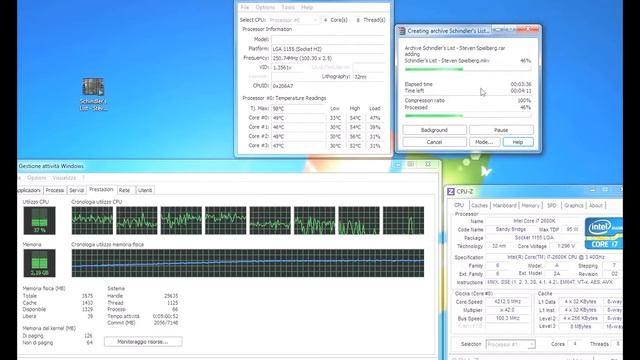Click the Intel Core i7 logo in CPU-Z
The width and height of the screenshot is (640, 360).
(603, 233)
